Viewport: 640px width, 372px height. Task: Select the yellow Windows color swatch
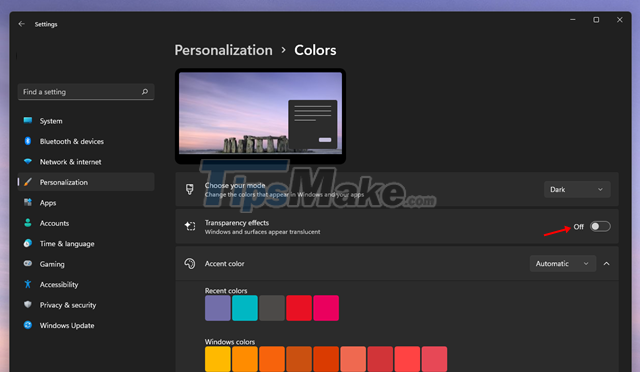(x=218, y=359)
